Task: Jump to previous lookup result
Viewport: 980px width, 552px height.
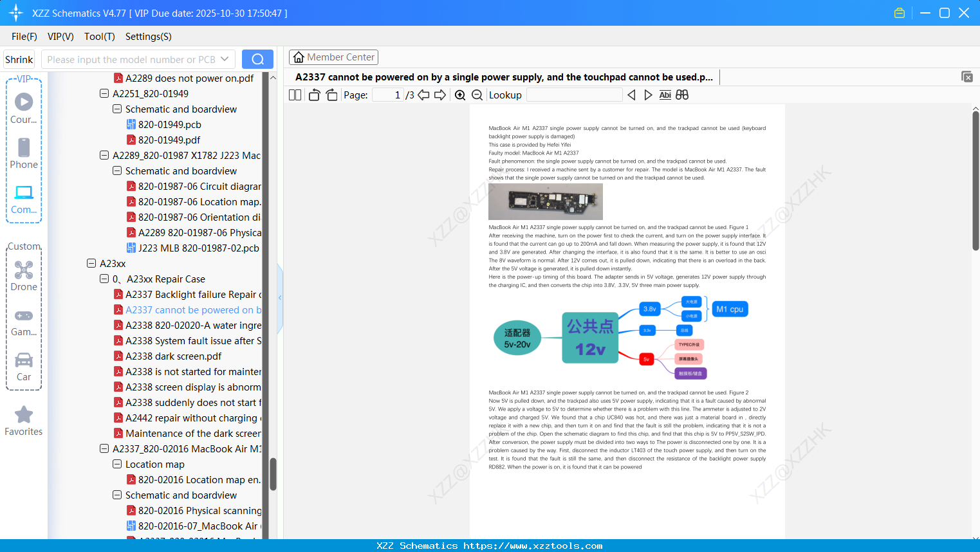Action: (631, 95)
